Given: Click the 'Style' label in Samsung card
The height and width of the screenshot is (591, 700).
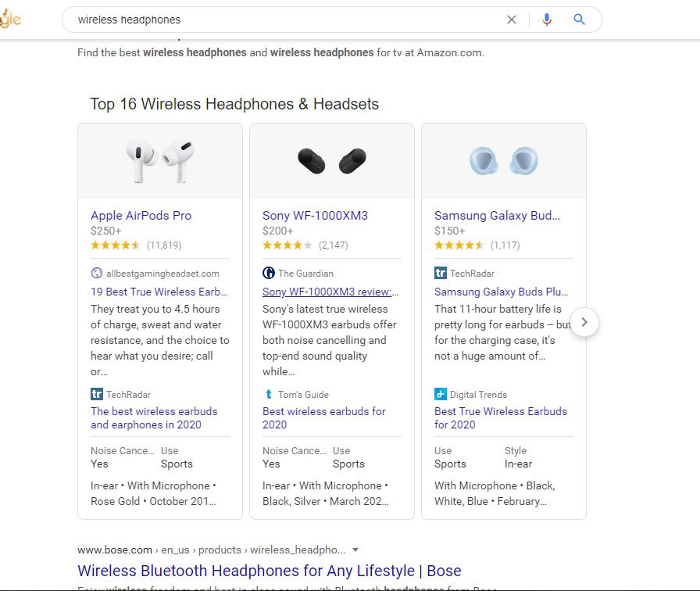Looking at the screenshot, I should tap(516, 450).
